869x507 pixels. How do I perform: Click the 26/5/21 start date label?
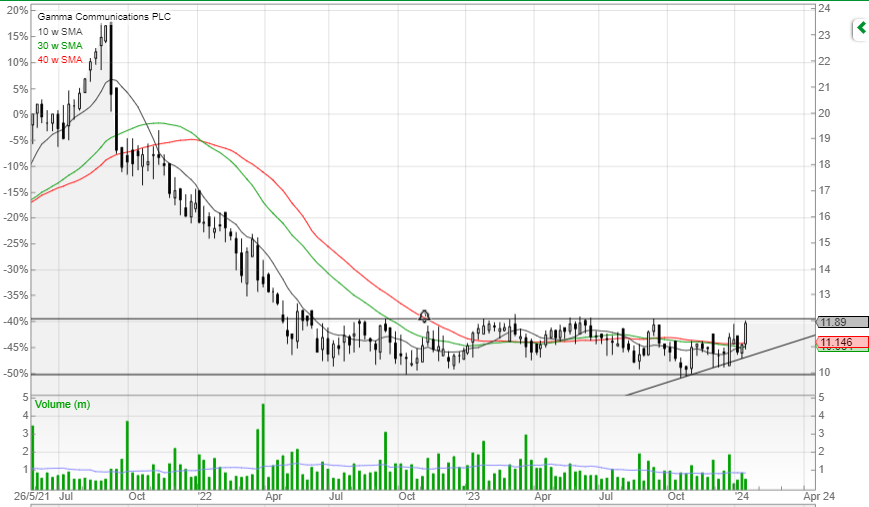(x=32, y=496)
